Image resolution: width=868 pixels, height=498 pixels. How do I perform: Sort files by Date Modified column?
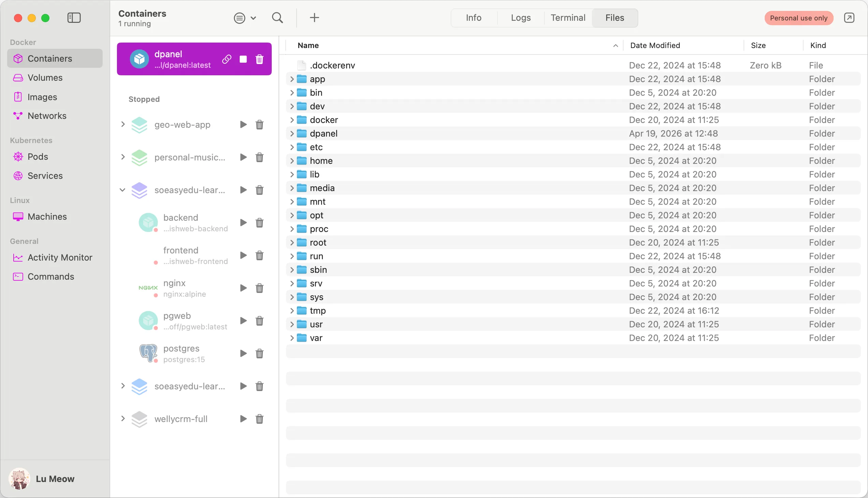(683, 46)
